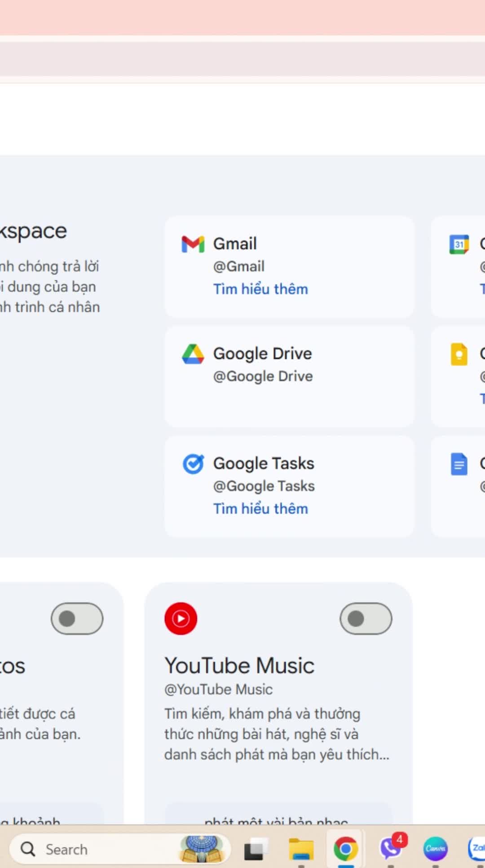The image size is (485, 868).
Task: Click the @Google Tasks handle text
Action: 264,486
